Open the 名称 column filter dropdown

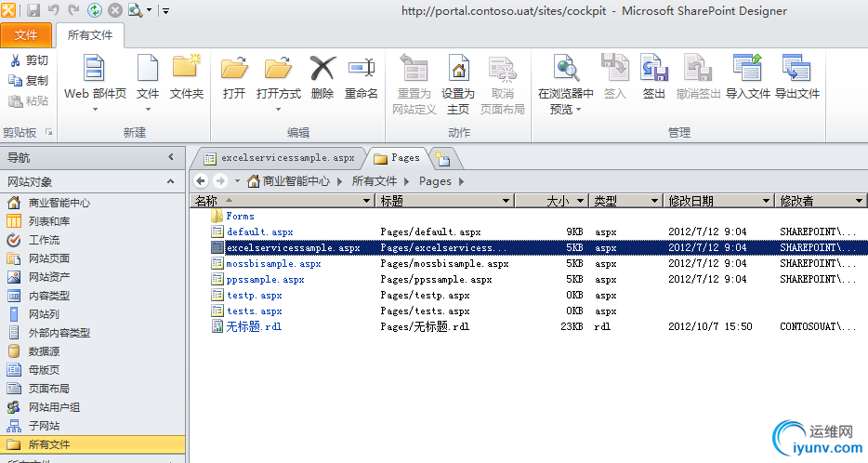(x=366, y=201)
